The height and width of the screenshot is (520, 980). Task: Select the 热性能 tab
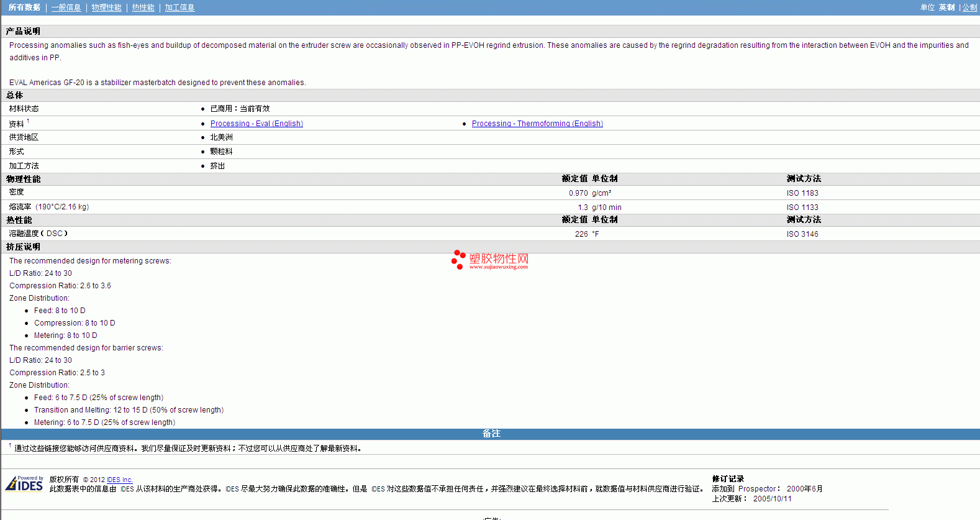click(143, 7)
